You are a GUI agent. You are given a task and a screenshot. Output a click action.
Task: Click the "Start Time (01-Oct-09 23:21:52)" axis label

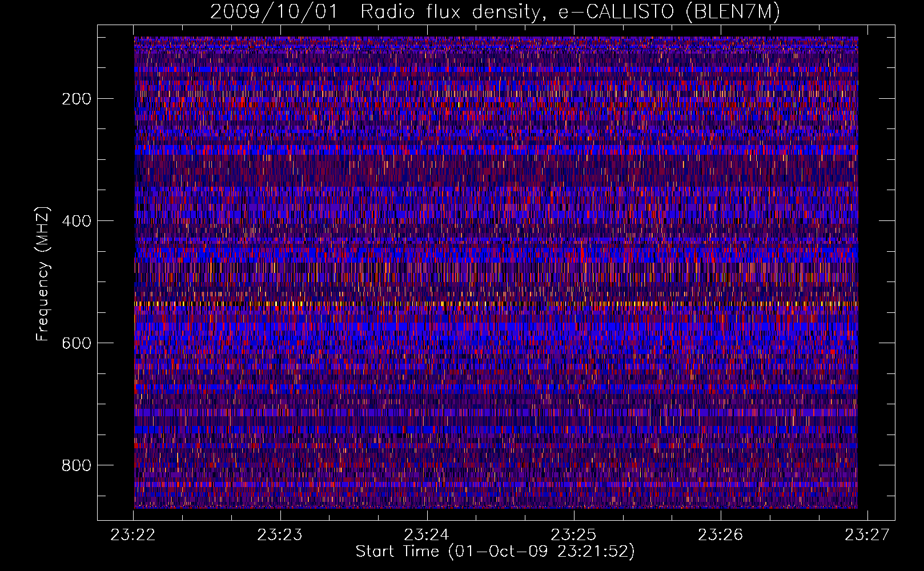pos(495,552)
